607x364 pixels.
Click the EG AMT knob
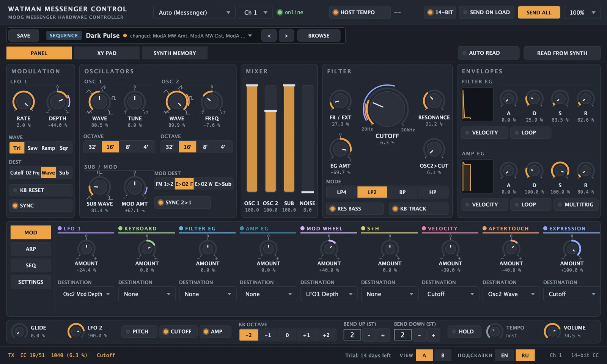[340, 149]
